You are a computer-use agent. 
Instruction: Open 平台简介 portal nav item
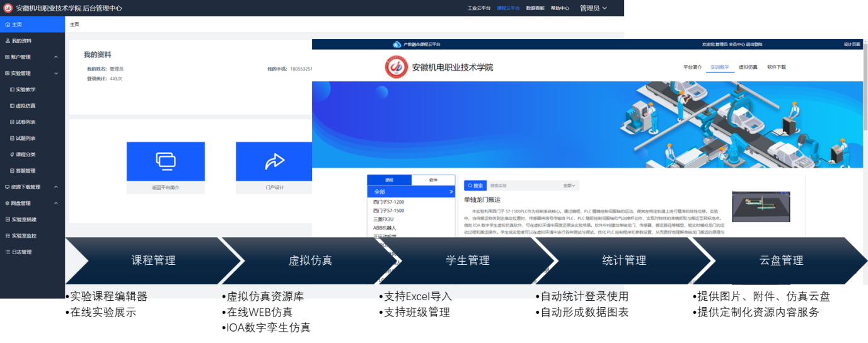point(692,67)
